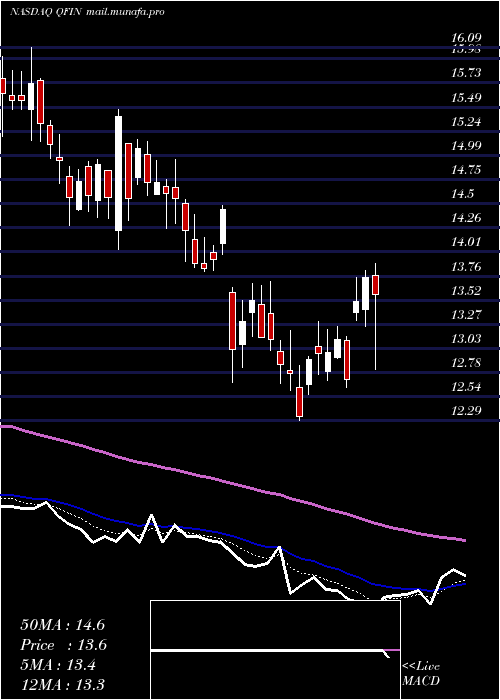Click the <<Live MACD label
500x700 pixels.
click(x=421, y=674)
